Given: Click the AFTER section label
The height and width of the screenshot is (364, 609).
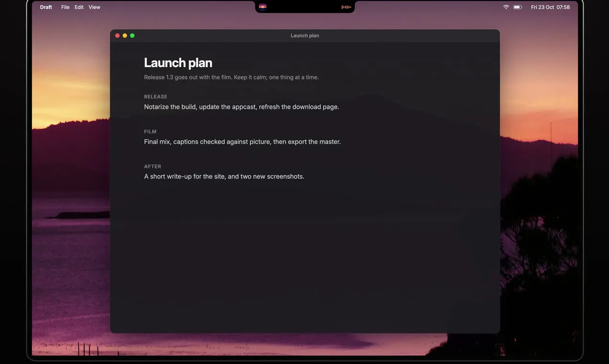Looking at the screenshot, I should tap(152, 167).
